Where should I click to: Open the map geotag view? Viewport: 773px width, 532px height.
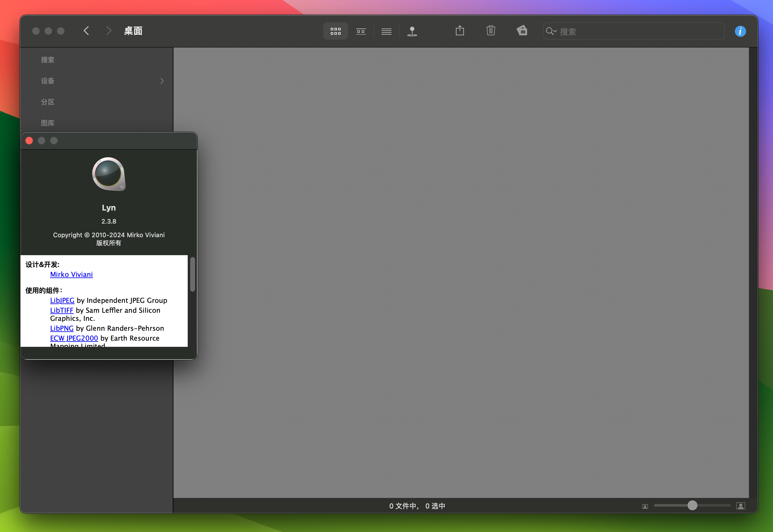tap(412, 31)
